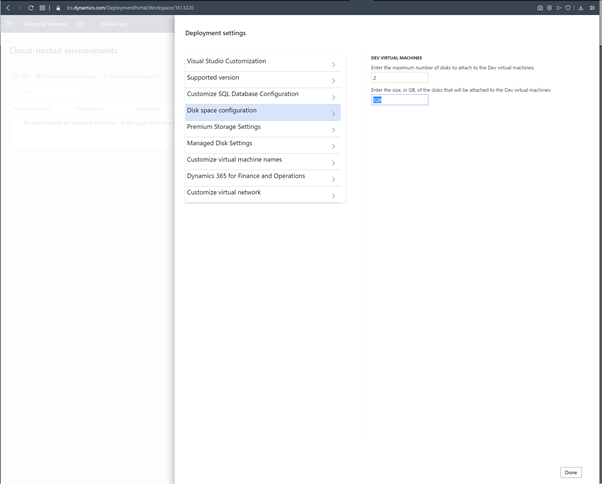Bookmark the page with the heart icon

tap(568, 8)
